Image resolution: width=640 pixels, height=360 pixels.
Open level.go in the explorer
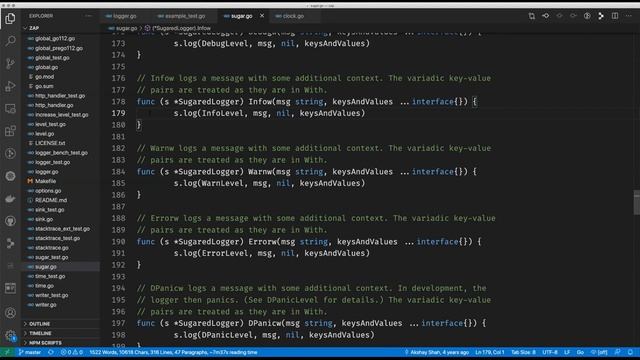[60, 133]
